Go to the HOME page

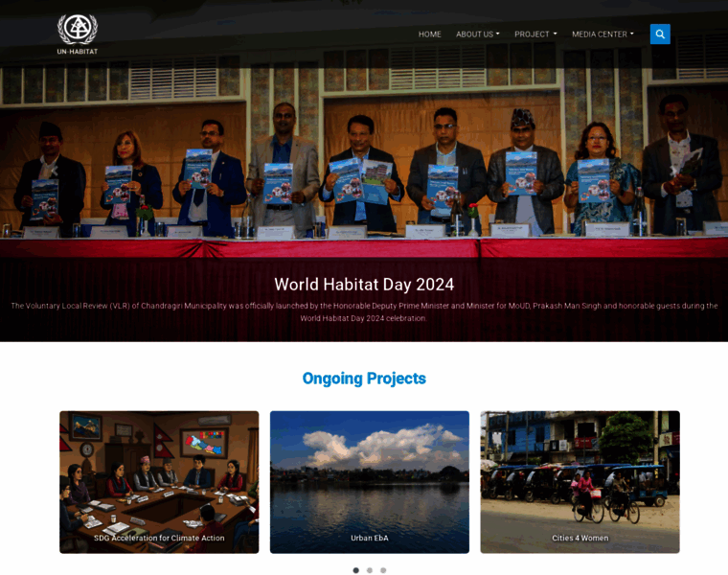coord(429,34)
